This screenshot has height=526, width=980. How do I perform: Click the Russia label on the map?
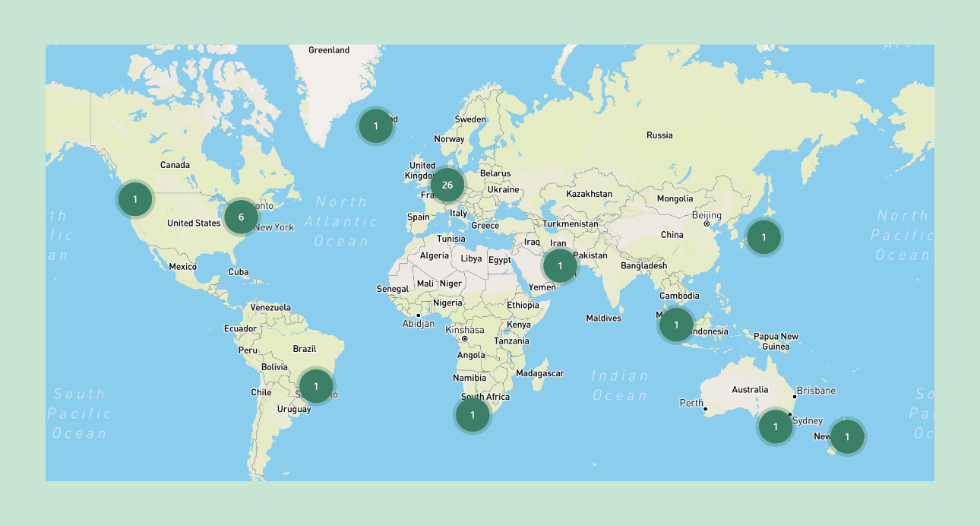659,135
